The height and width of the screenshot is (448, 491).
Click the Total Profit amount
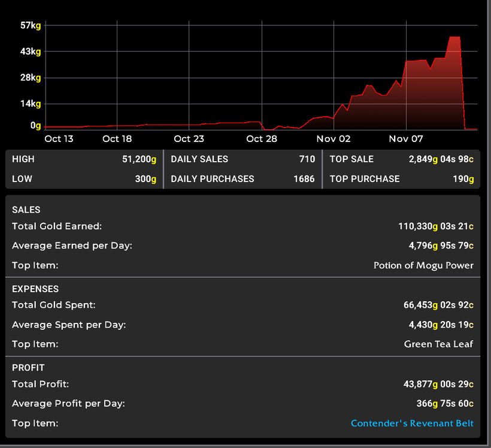[x=438, y=384]
